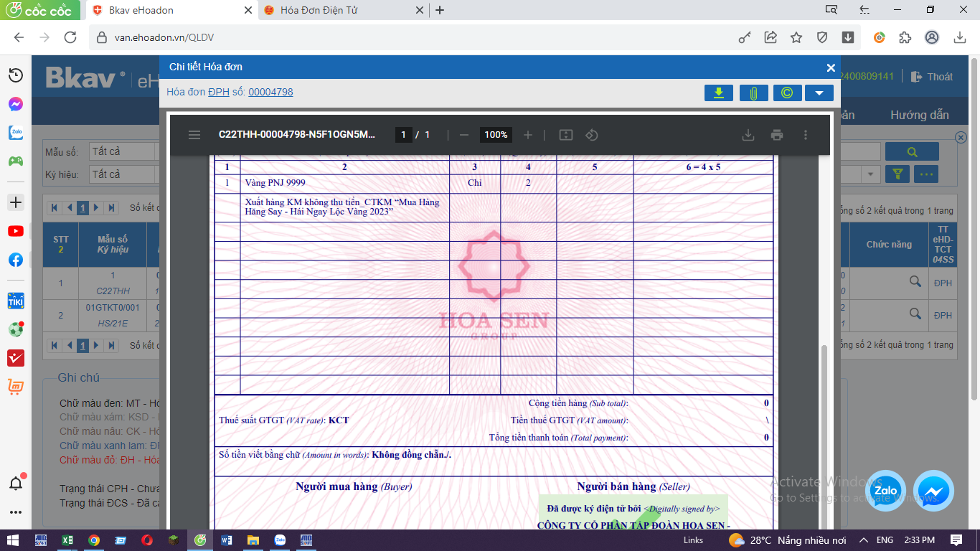The height and width of the screenshot is (551, 980).
Task: Toggle the PDF viewer sidebar menu
Action: (194, 135)
